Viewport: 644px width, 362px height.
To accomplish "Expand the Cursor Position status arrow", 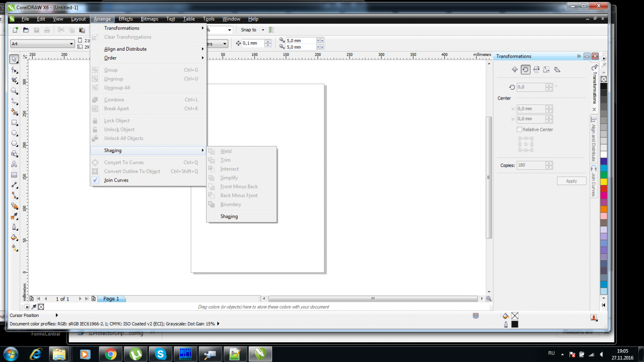I will [57, 315].
